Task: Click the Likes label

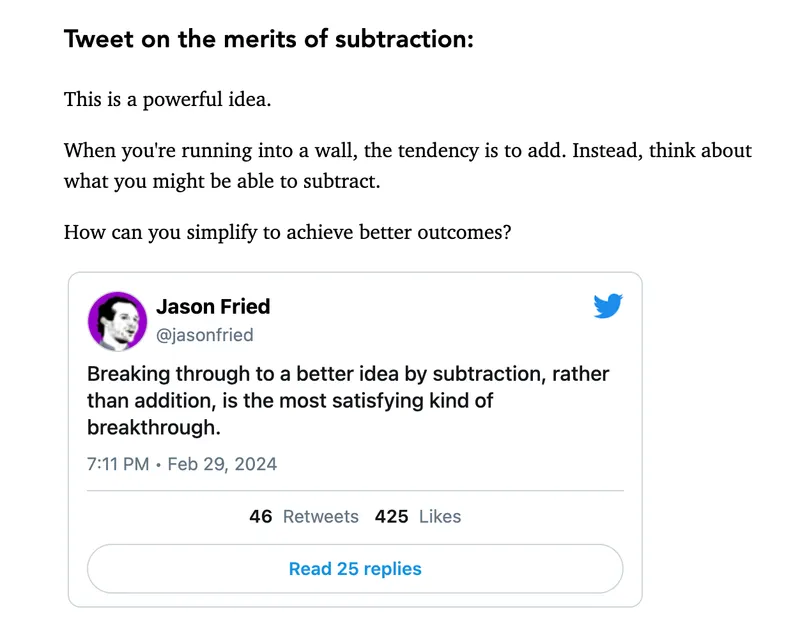Action: (439, 516)
